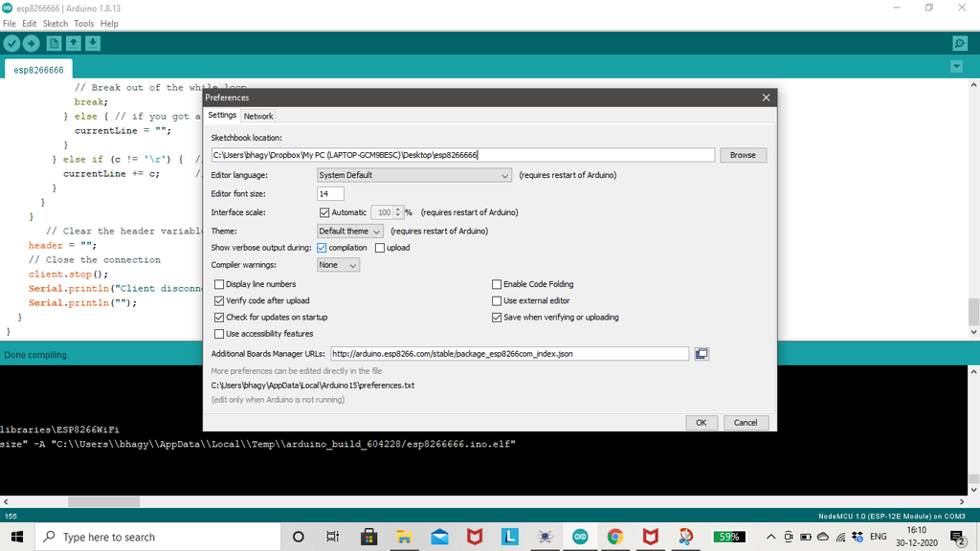Open the tab options dropdown arrow
The width and height of the screenshot is (980, 551).
(956, 66)
